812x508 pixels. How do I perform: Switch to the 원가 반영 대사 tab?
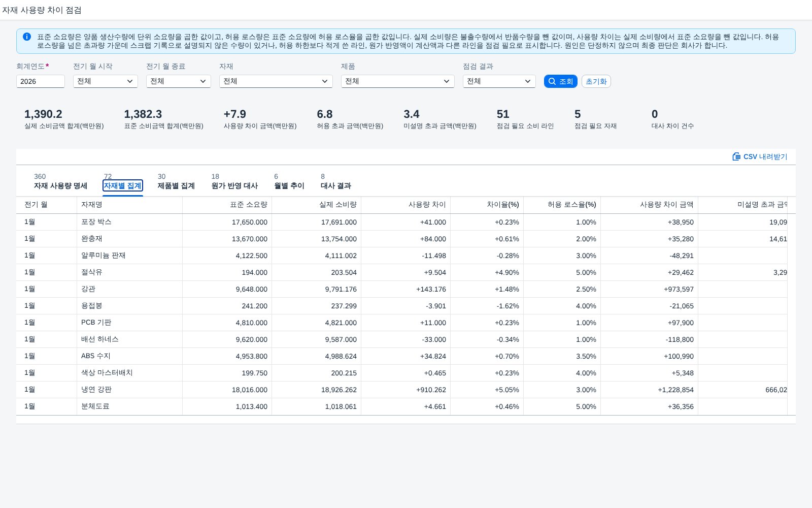(x=234, y=182)
